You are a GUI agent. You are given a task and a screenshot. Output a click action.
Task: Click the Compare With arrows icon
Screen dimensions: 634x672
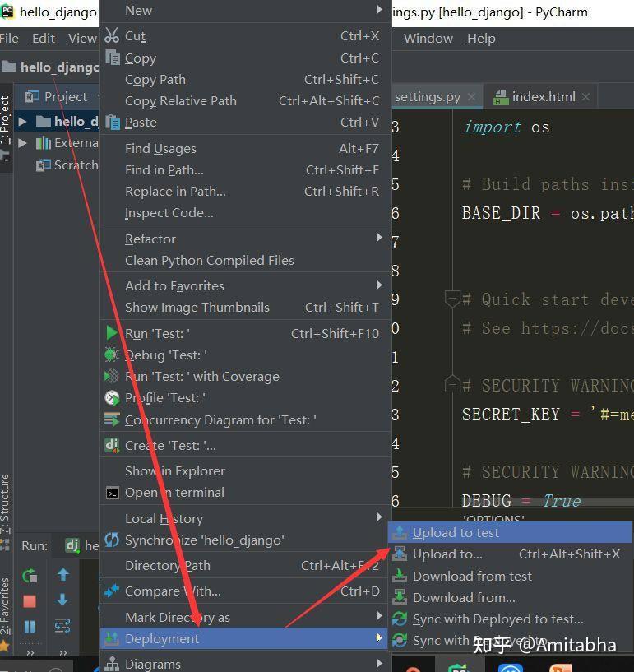pos(112,591)
